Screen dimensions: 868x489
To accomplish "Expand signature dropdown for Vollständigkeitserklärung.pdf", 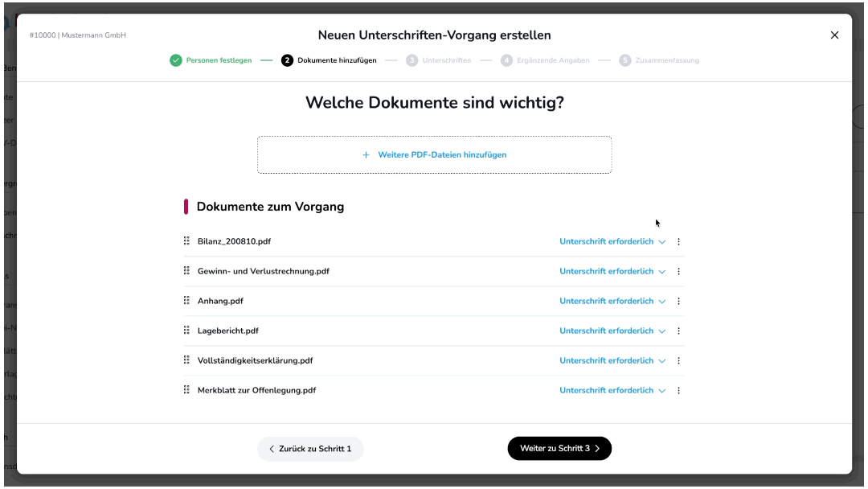I will point(612,360).
